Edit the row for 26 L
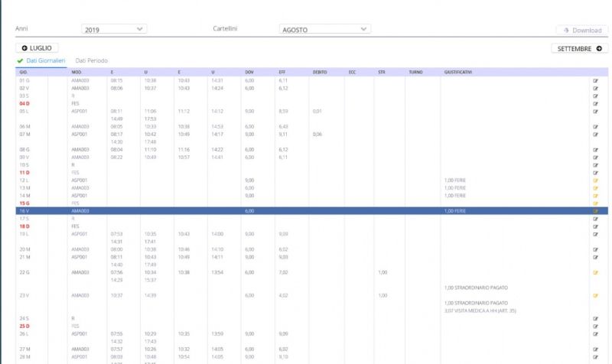612x364 pixels. 595,334
